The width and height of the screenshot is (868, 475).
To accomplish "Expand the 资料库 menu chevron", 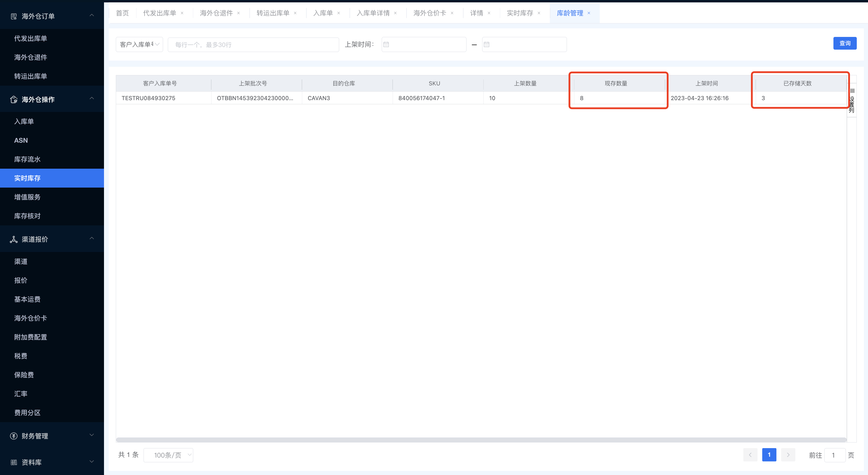I will [x=92, y=461].
